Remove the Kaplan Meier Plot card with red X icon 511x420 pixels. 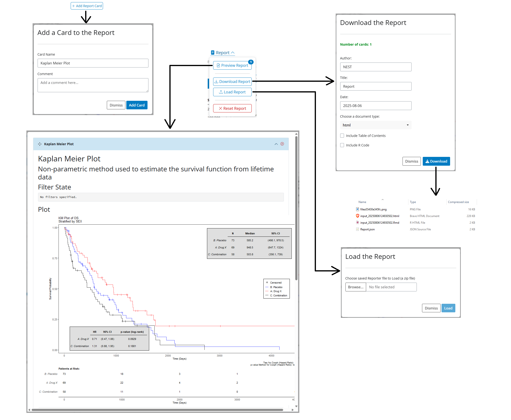(x=282, y=144)
